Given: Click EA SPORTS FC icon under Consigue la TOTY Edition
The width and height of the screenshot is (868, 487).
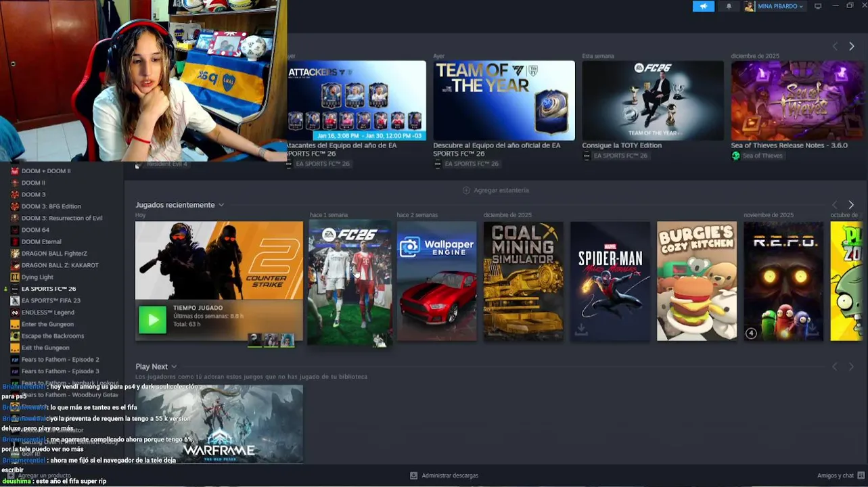Looking at the screenshot, I should pyautogui.click(x=587, y=156).
